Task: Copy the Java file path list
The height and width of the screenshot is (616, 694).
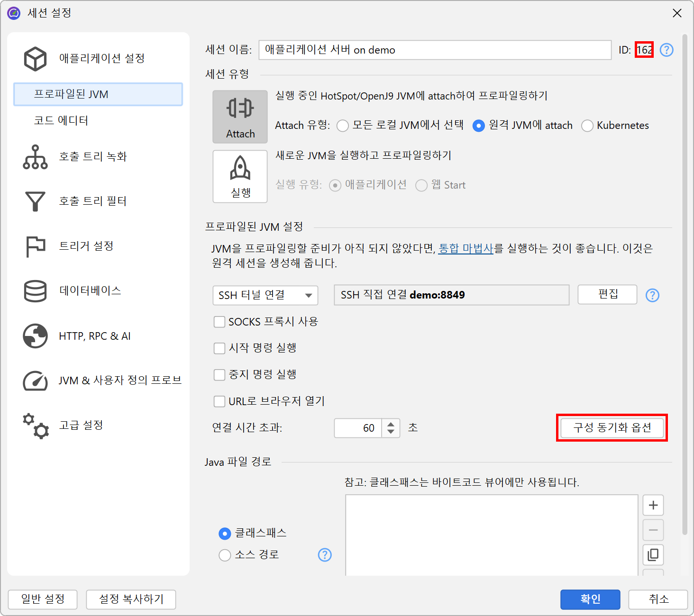Action: 653,554
